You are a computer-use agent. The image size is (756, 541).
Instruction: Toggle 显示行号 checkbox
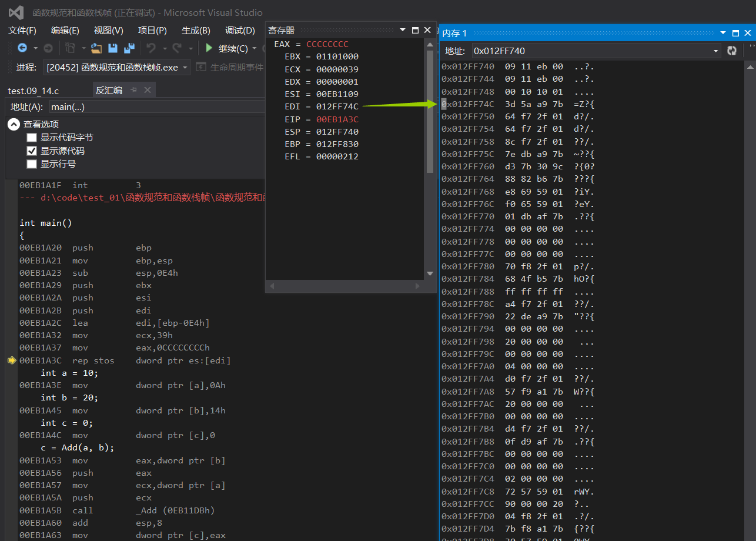click(32, 164)
